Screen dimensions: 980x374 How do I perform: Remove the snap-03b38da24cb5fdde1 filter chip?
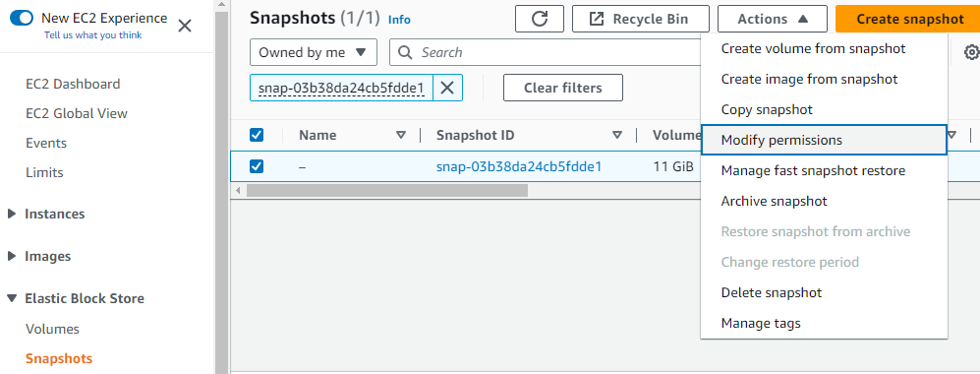[x=447, y=88]
